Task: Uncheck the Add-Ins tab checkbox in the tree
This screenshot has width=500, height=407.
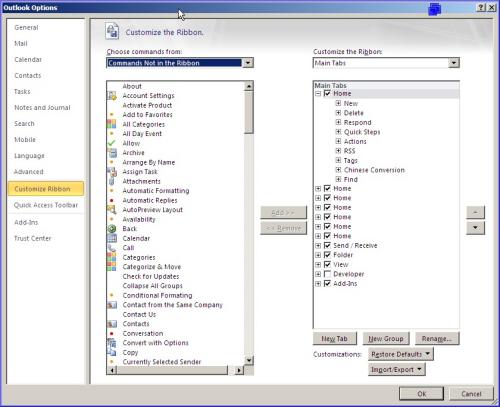Action: pyautogui.click(x=327, y=284)
